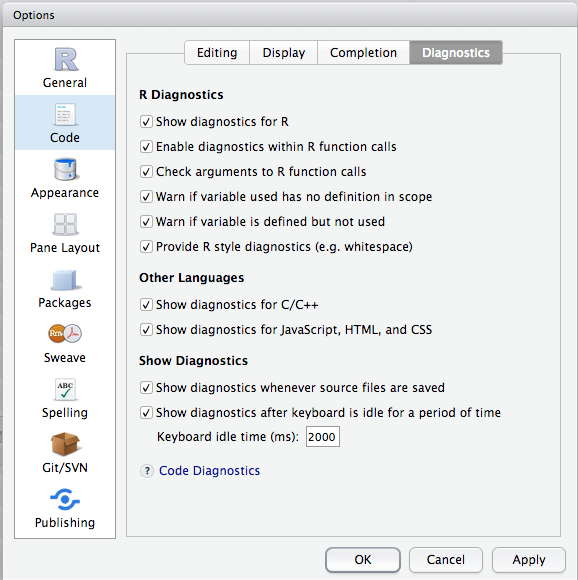Screen dimensions: 578x580
Task: Open the Sweave options section
Action: pyautogui.click(x=65, y=343)
